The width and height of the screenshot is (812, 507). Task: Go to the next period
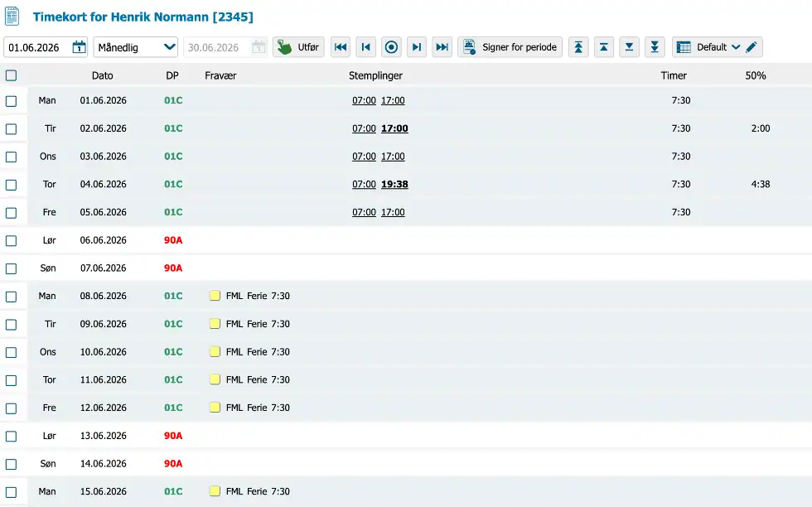(416, 47)
